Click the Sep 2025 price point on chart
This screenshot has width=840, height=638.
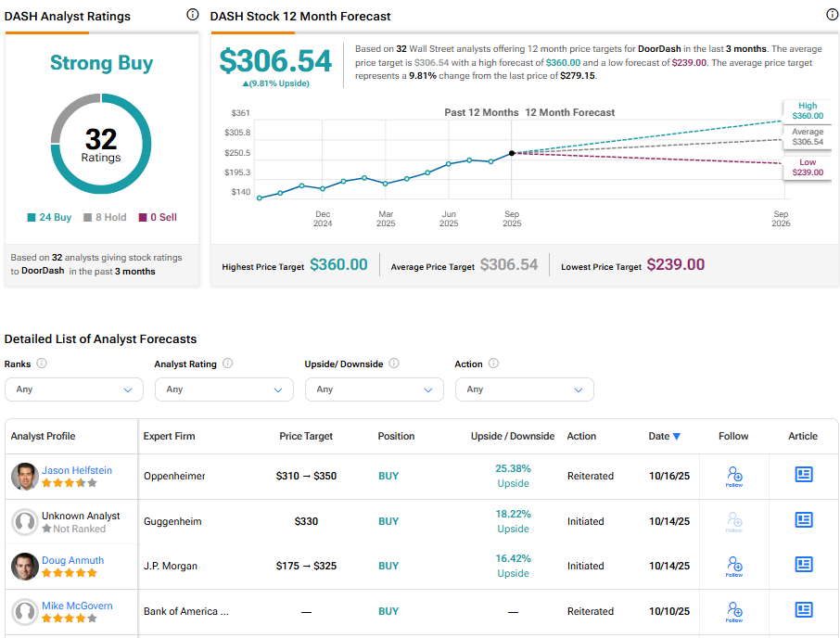(512, 153)
